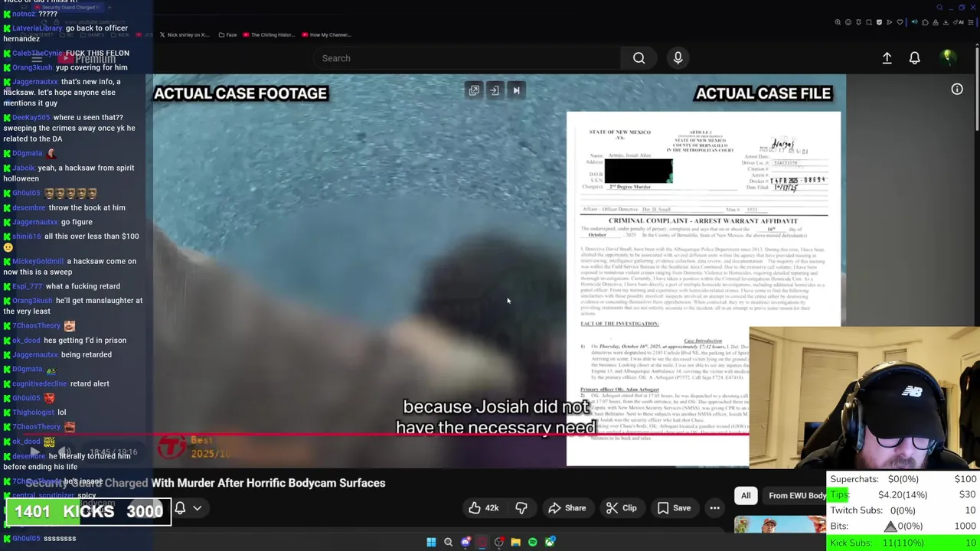Click chat username cognitivedecline

pyautogui.click(x=39, y=383)
